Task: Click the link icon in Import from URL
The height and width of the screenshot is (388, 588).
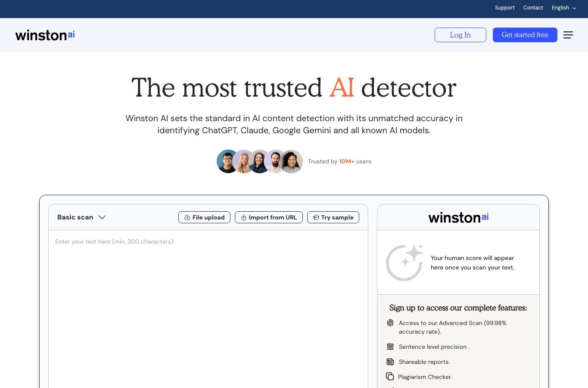Action: coord(243,217)
